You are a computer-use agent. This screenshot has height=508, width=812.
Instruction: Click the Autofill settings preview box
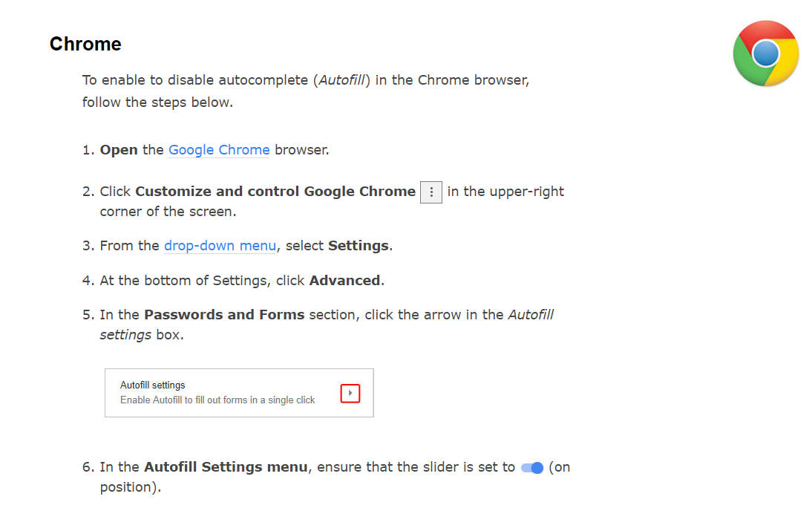tap(238, 393)
